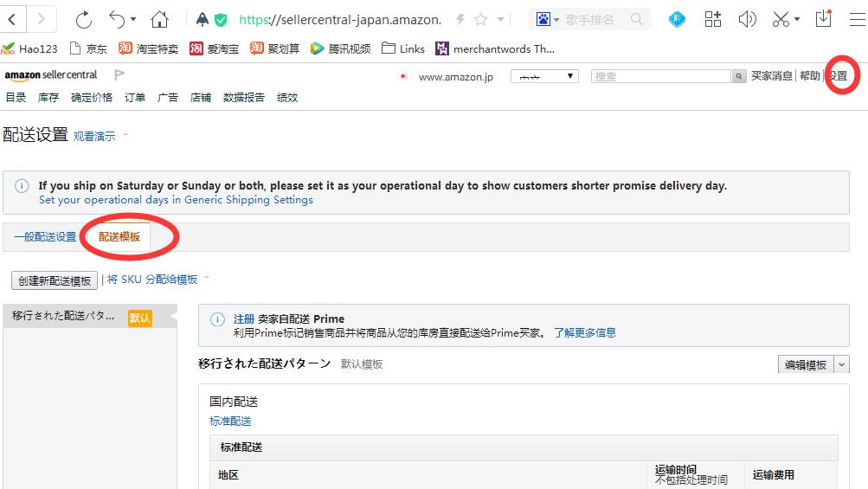The height and width of the screenshot is (489, 868).
Task: Open Generic Shipping Settings link
Action: [176, 200]
